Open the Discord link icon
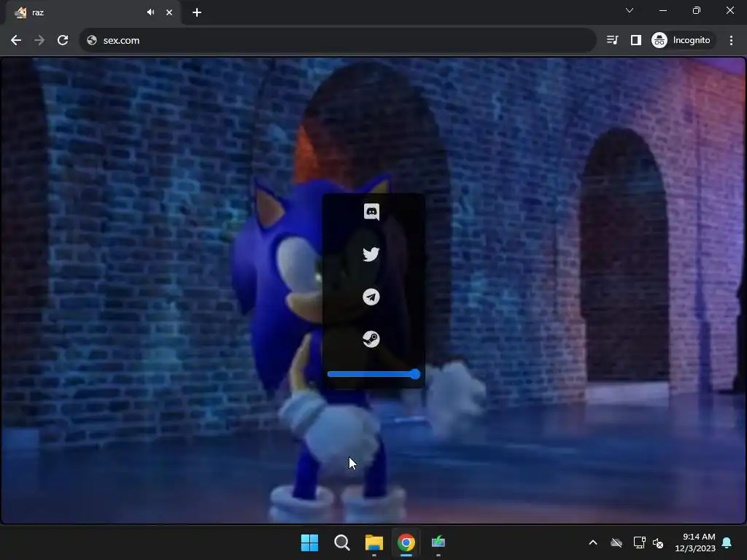This screenshot has height=560, width=747. pyautogui.click(x=371, y=212)
